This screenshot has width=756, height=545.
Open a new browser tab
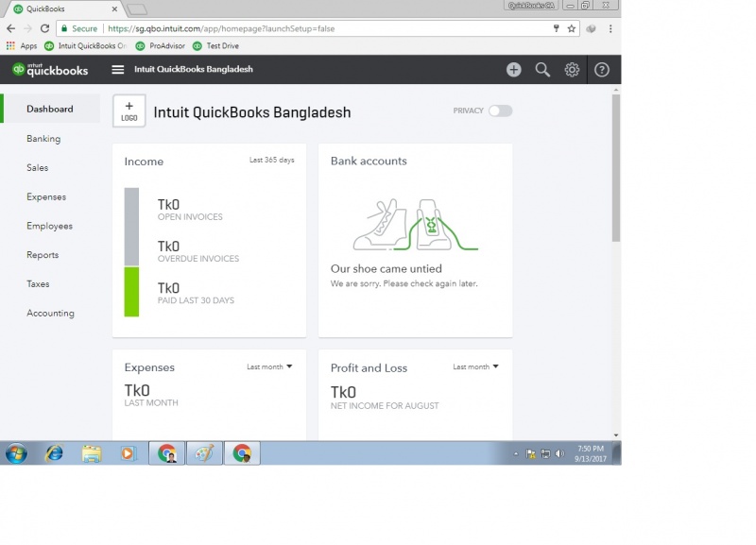click(137, 9)
